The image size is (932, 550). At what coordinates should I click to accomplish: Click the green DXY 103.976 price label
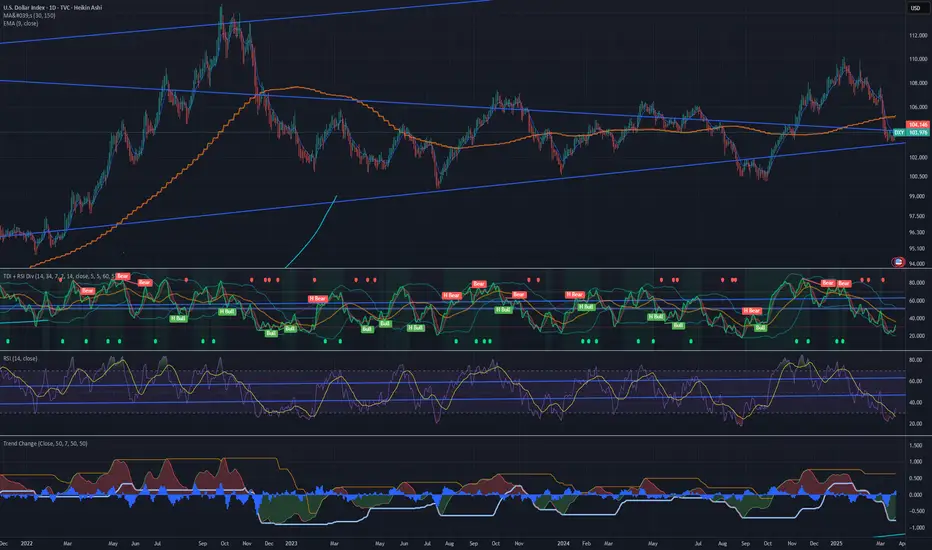911,133
